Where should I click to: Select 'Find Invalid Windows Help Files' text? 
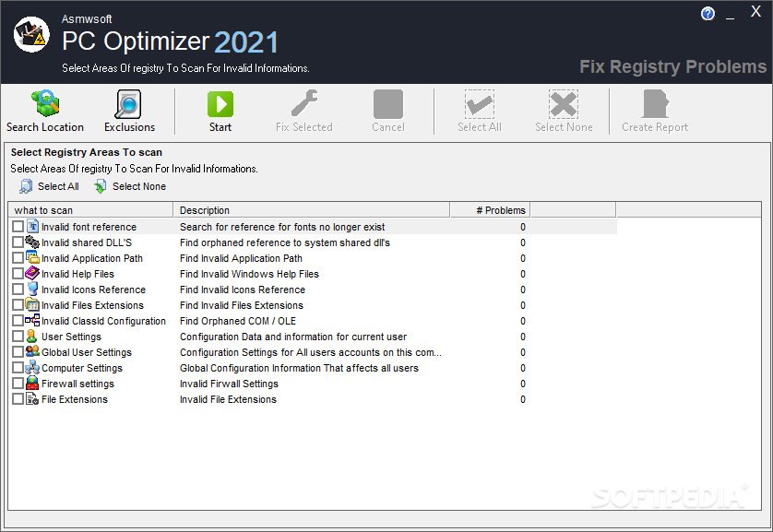tap(249, 274)
